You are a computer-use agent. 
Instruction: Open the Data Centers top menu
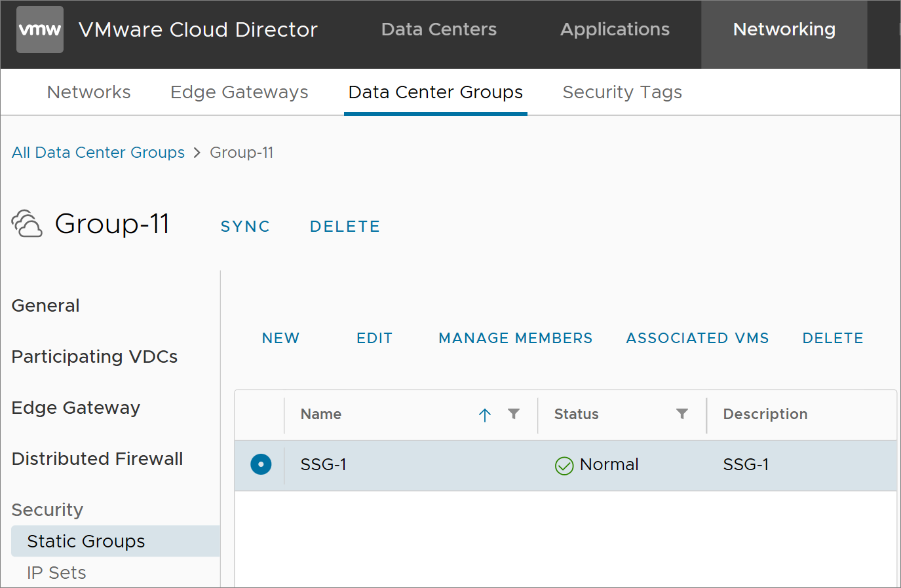click(439, 29)
